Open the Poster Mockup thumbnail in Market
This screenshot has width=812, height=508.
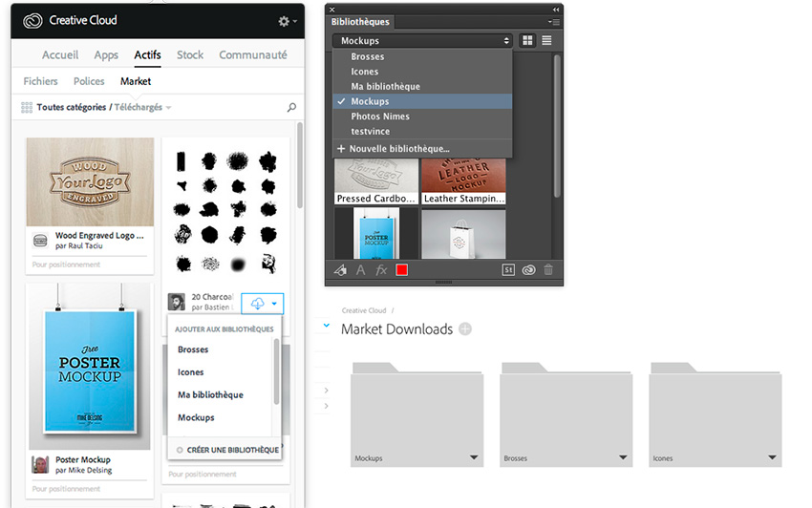[x=90, y=366]
